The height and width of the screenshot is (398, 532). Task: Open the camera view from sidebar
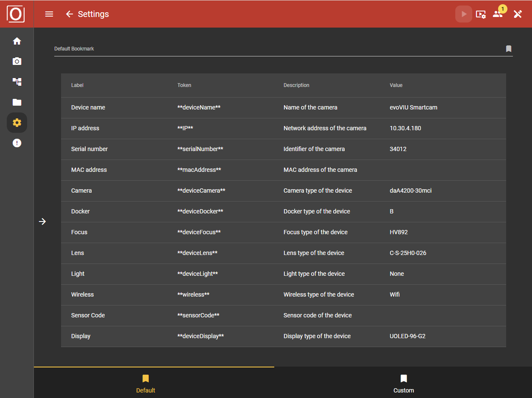[x=17, y=61]
